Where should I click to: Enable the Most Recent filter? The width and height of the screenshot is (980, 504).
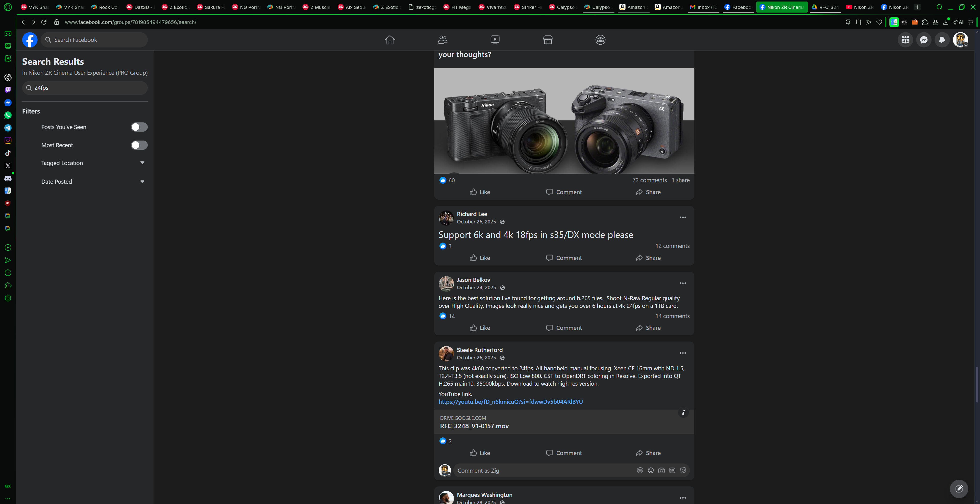139,145
